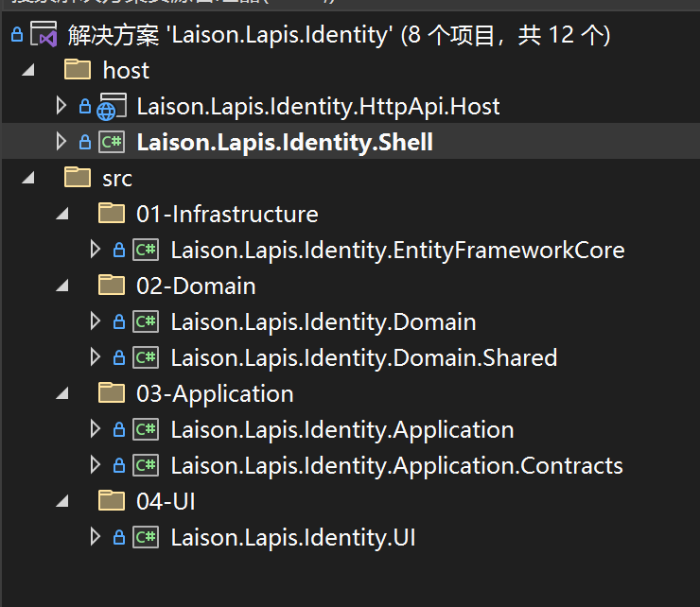Click the C# icon of the EntityFrameworkCore project
Viewport: 700px width, 607px height.
(146, 251)
